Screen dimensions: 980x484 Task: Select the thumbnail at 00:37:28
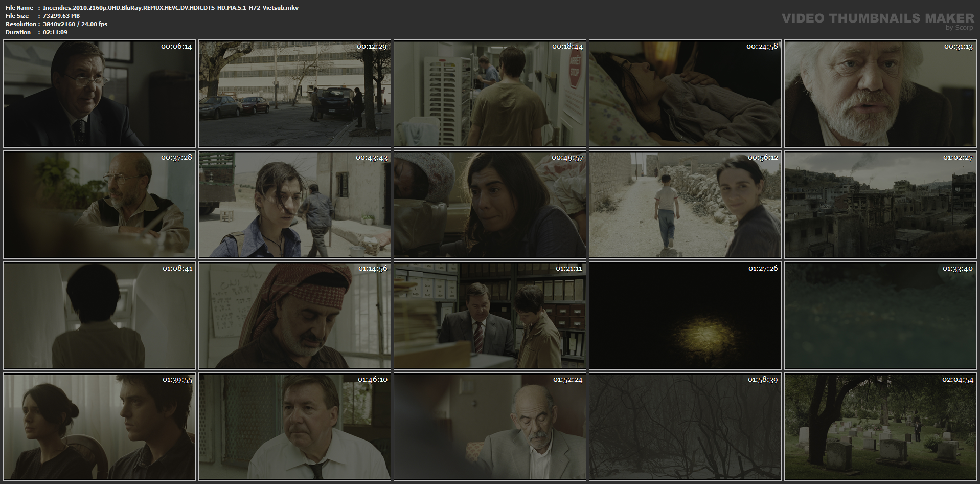click(x=99, y=205)
